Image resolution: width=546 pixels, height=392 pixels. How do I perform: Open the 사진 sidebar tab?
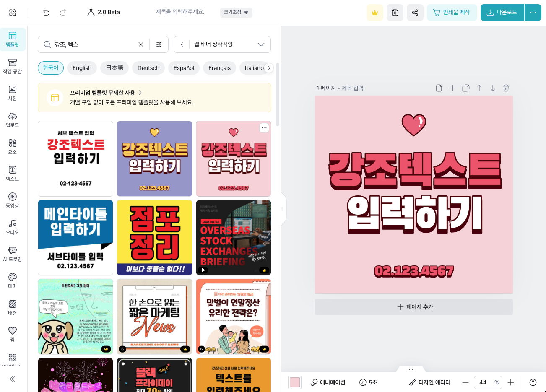(x=13, y=93)
